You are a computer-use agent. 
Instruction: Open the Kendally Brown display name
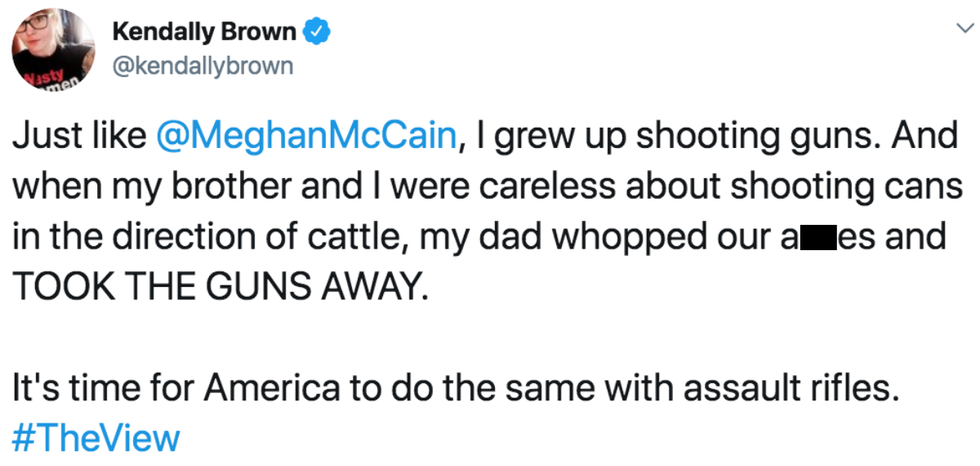(x=204, y=31)
